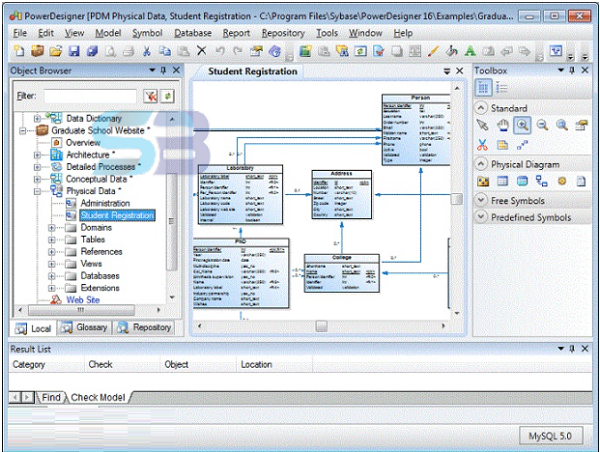Click the Properties toolbar icon
Image resolution: width=600 pixels, height=452 pixels.
pyautogui.click(x=256, y=51)
